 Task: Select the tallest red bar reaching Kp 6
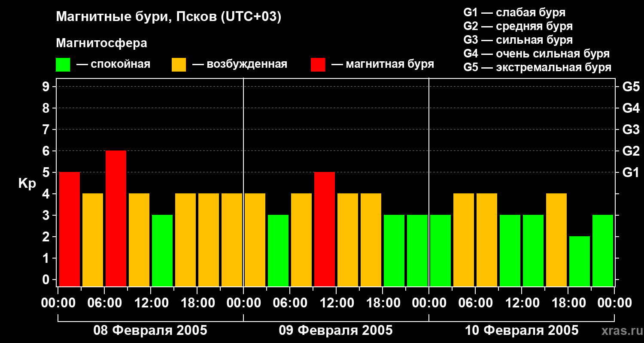[x=116, y=218]
